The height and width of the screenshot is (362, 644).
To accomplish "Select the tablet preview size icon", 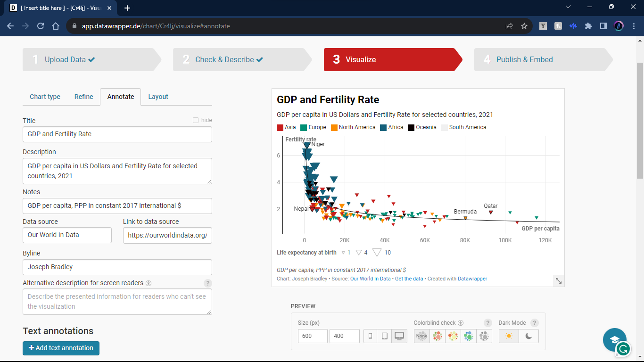I will (385, 336).
